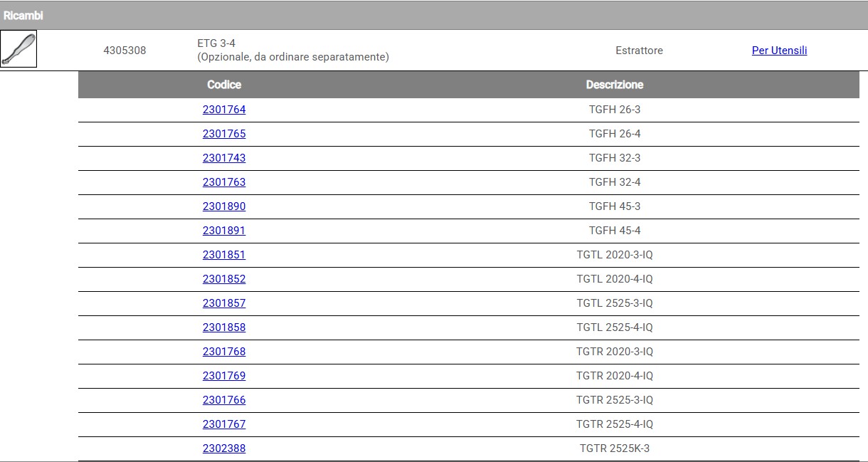The width and height of the screenshot is (868, 462).
Task: Select code 2301852 link
Action: pyautogui.click(x=224, y=279)
